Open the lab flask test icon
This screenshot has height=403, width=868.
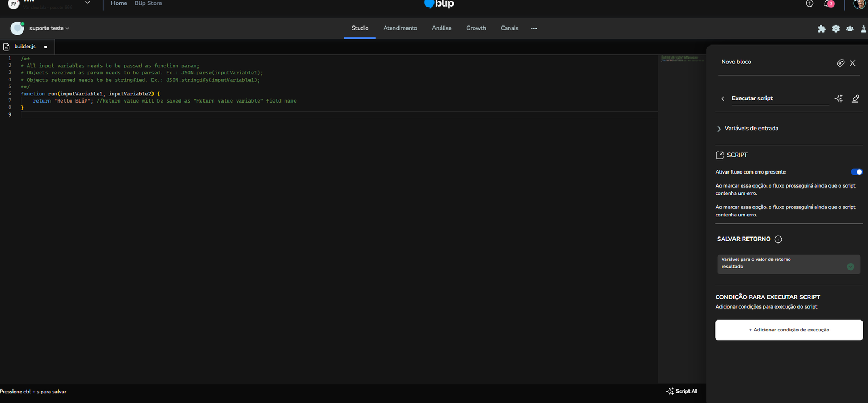864,29
